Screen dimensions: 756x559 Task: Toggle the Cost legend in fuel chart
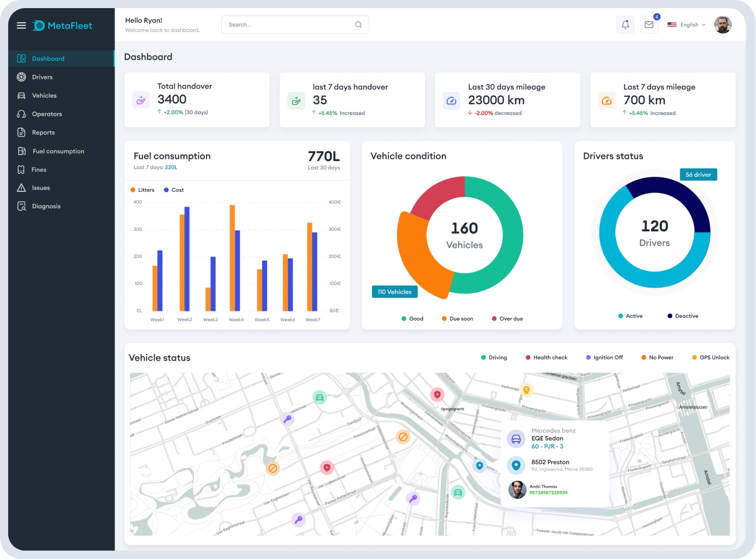point(174,190)
